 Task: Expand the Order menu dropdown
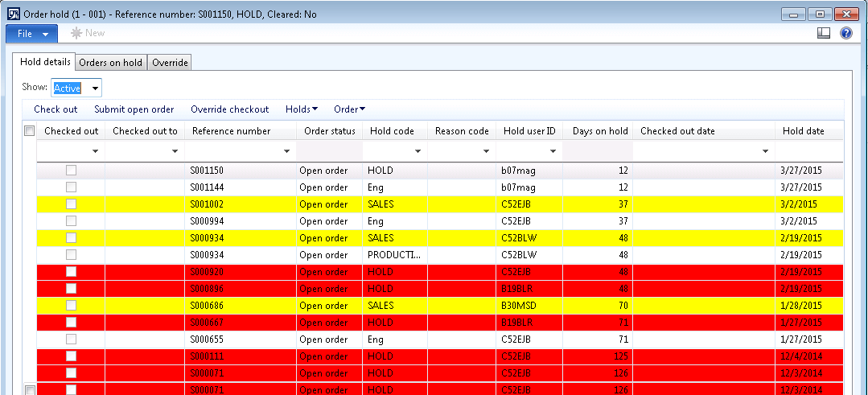(x=350, y=109)
